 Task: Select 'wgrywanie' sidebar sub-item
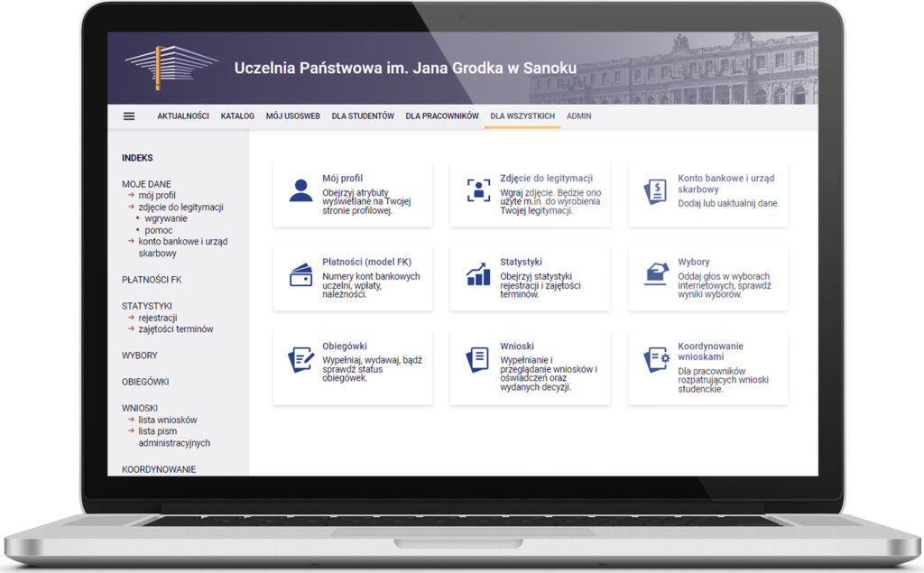coord(166,218)
